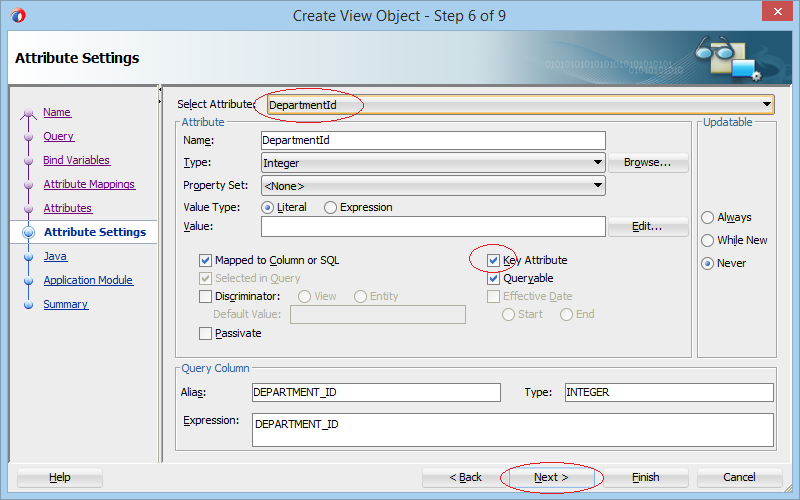Toggle the Queryable checkbox
Image resolution: width=800 pixels, height=500 pixels.
(x=493, y=279)
